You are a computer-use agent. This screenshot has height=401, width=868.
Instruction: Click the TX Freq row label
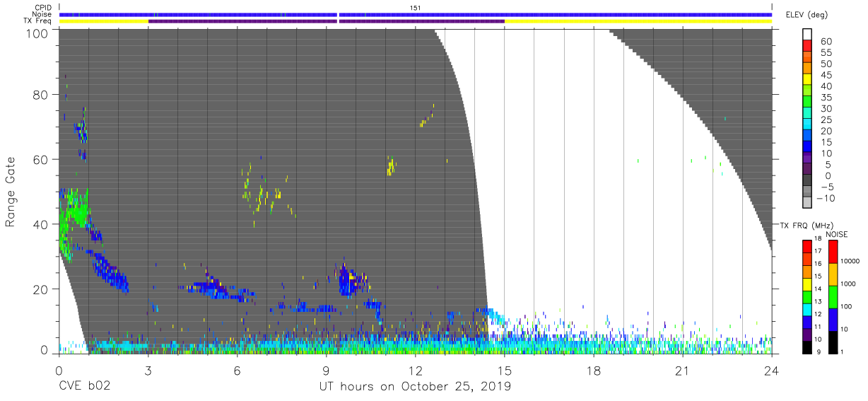coord(39,21)
